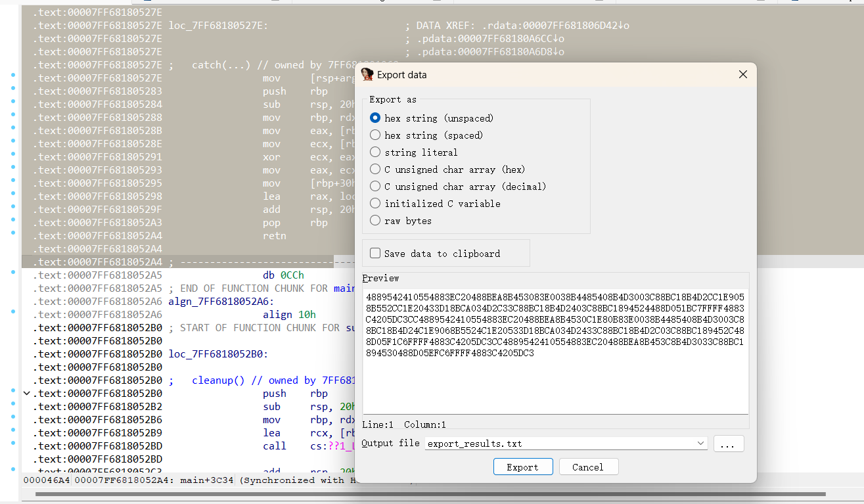864x504 pixels.
Task: Click the disassembly horizontal scrollbar
Action: point(432,493)
